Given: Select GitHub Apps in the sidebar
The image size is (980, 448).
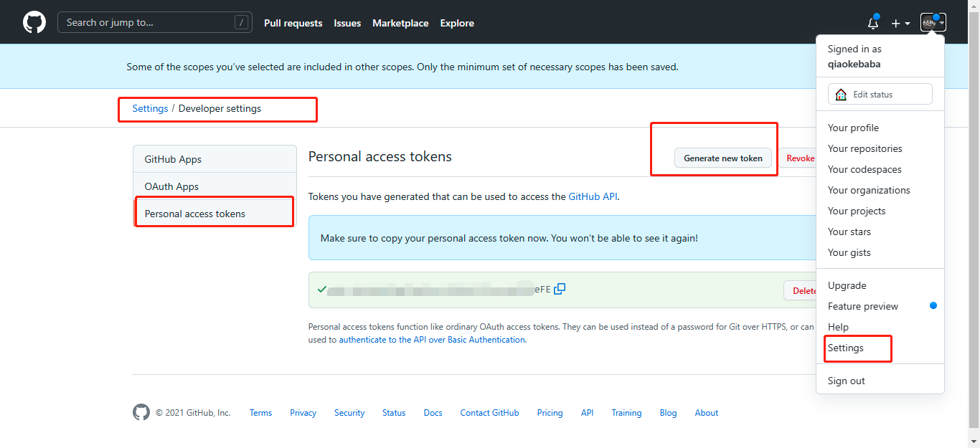Looking at the screenshot, I should coord(215,159).
